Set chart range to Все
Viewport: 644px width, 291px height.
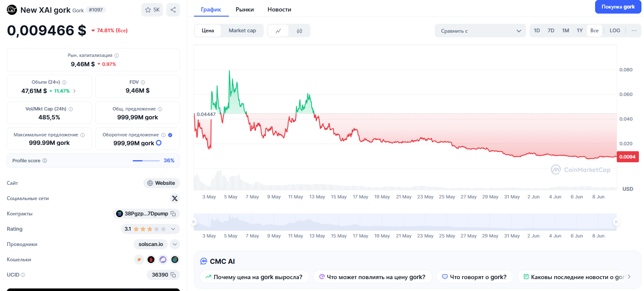[595, 31]
